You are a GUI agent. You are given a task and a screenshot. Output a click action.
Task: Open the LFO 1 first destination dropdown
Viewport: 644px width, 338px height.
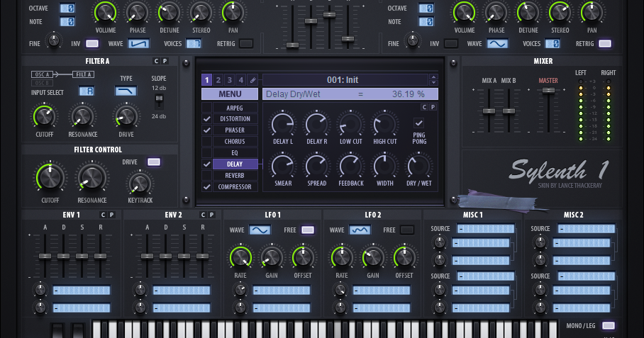[282, 291]
